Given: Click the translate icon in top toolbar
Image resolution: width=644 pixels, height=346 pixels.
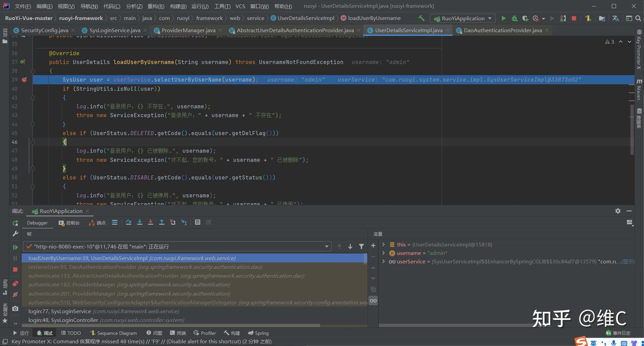Looking at the screenshot, I should pyautogui.click(x=616, y=18).
